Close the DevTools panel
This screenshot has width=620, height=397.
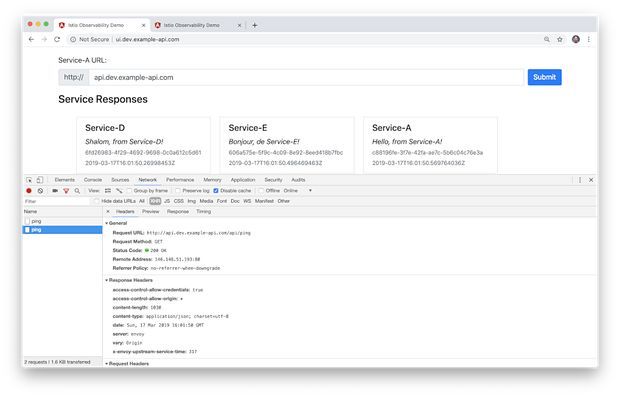pyautogui.click(x=591, y=180)
